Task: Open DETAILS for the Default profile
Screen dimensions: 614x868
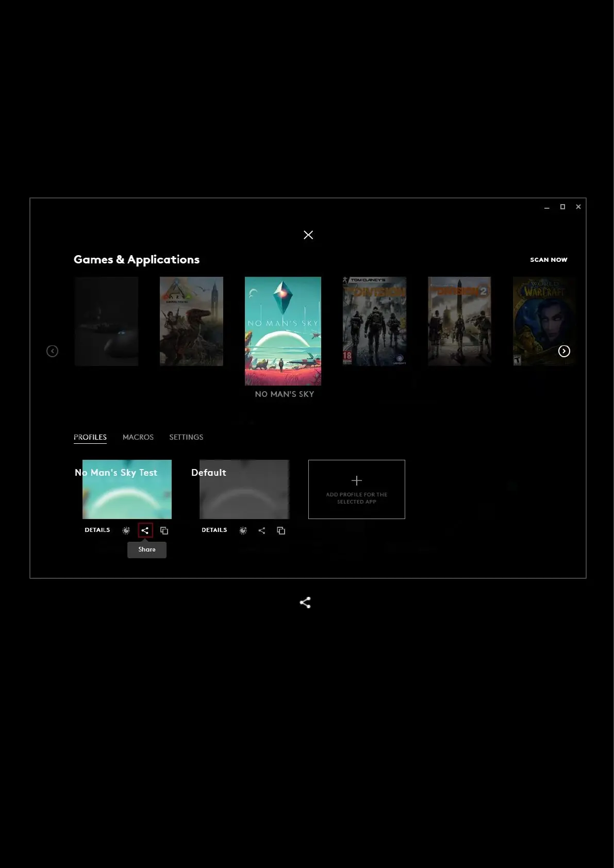Action: pos(214,530)
